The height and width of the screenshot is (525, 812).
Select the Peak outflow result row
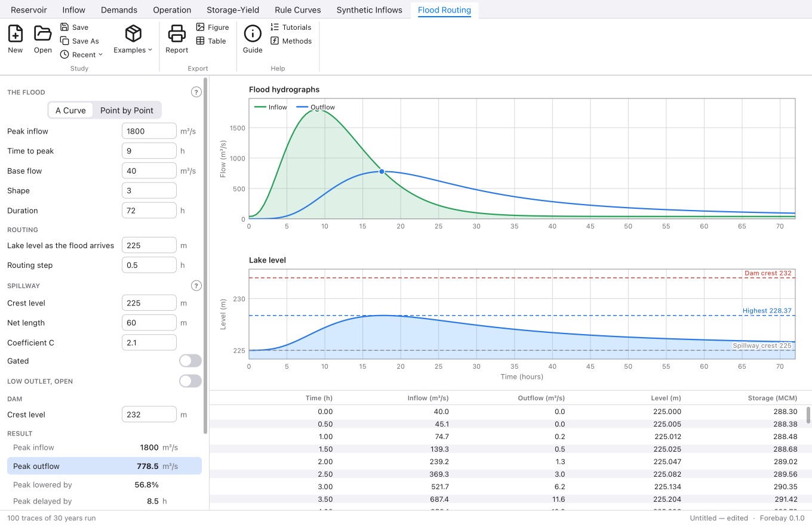tap(104, 466)
